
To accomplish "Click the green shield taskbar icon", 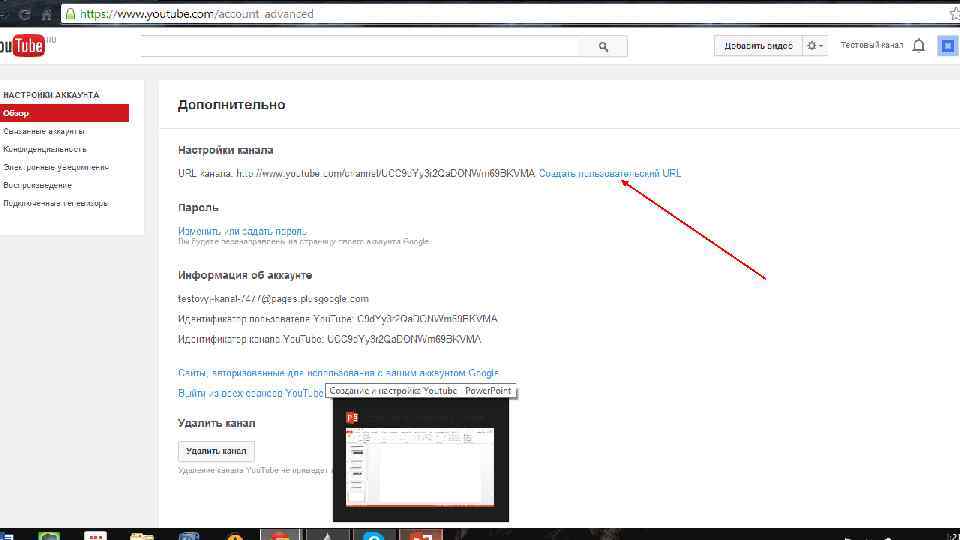I will [x=49, y=536].
